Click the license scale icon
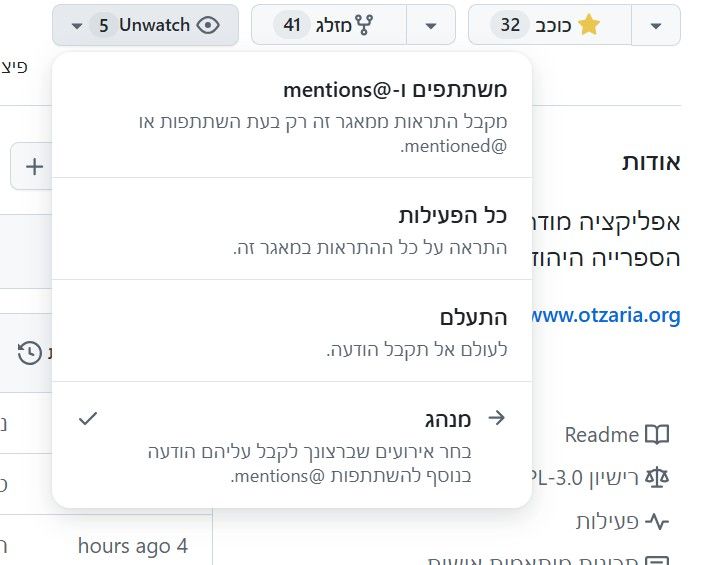715x565 pixels. 657,477
